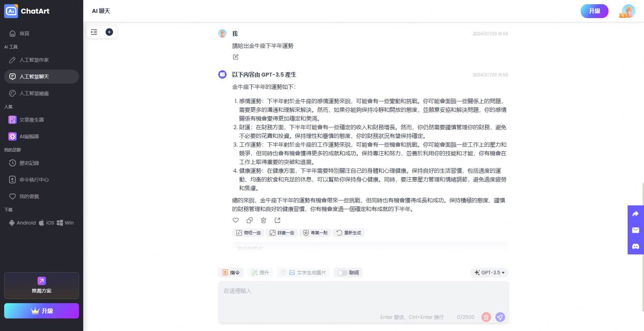
Task: Click 簡短一些 to shorten response
Action: tap(248, 233)
